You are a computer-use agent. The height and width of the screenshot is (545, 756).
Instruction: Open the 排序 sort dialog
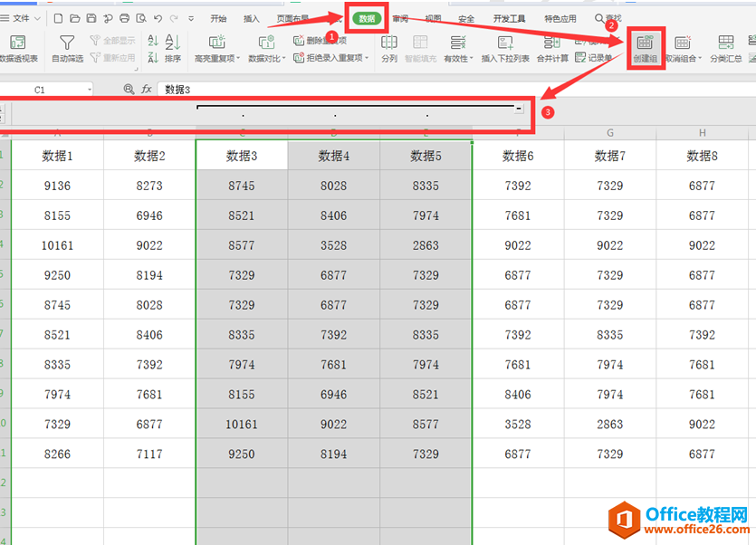click(173, 48)
